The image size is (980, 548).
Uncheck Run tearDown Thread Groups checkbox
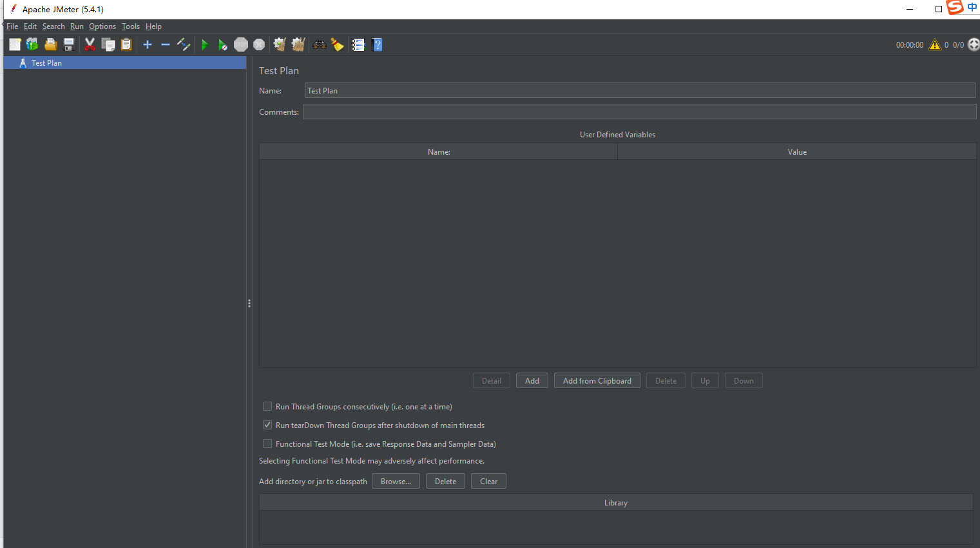pyautogui.click(x=267, y=426)
